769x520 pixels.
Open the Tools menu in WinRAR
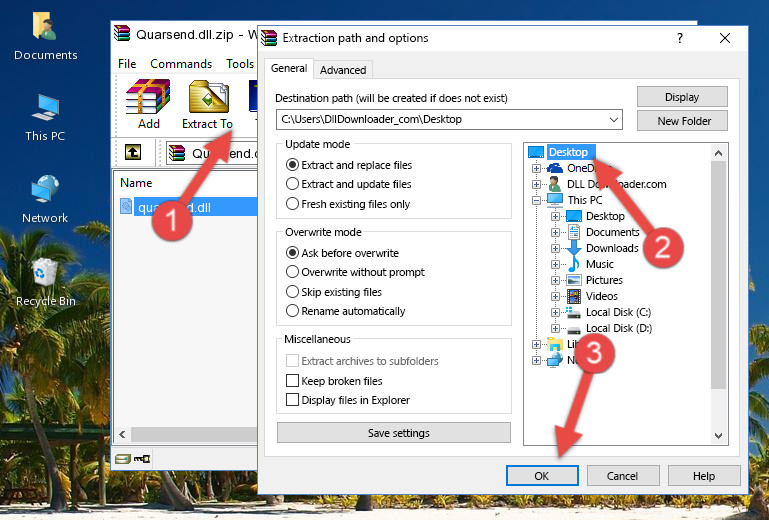point(240,64)
